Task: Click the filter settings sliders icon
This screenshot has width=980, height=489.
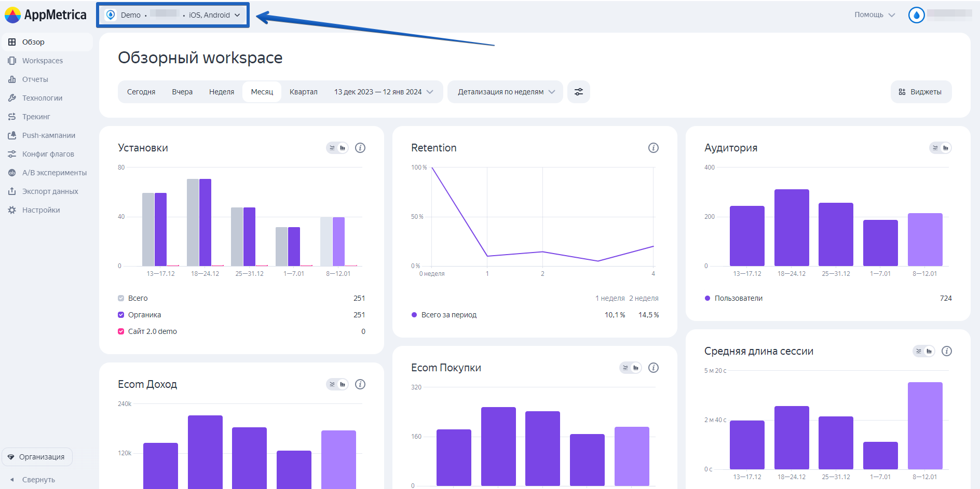Action: 579,92
